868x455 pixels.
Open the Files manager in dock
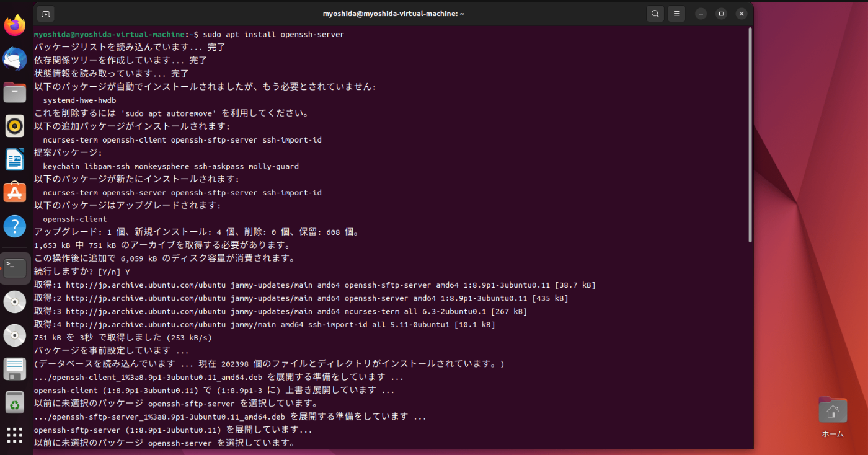coord(15,92)
